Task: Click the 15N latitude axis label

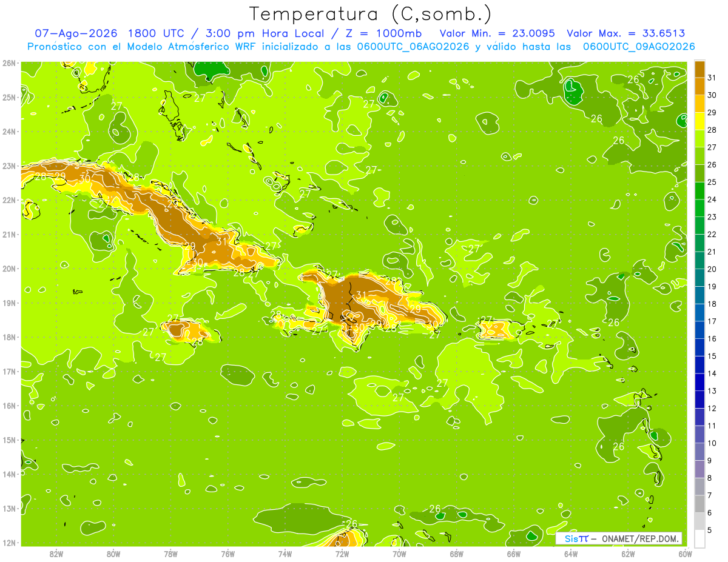Action: tap(9, 440)
